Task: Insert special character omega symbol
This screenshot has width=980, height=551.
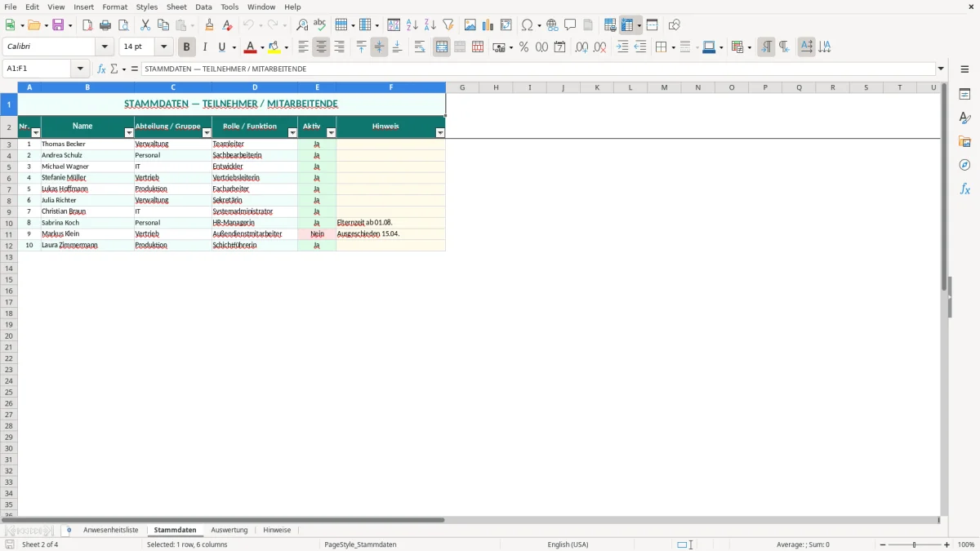Action: click(528, 25)
